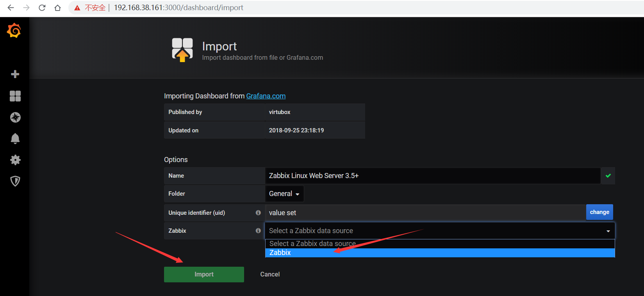Screen dimensions: 644x296
Task: Click the 'Unique identifier (uid)' label
Action: point(197,213)
